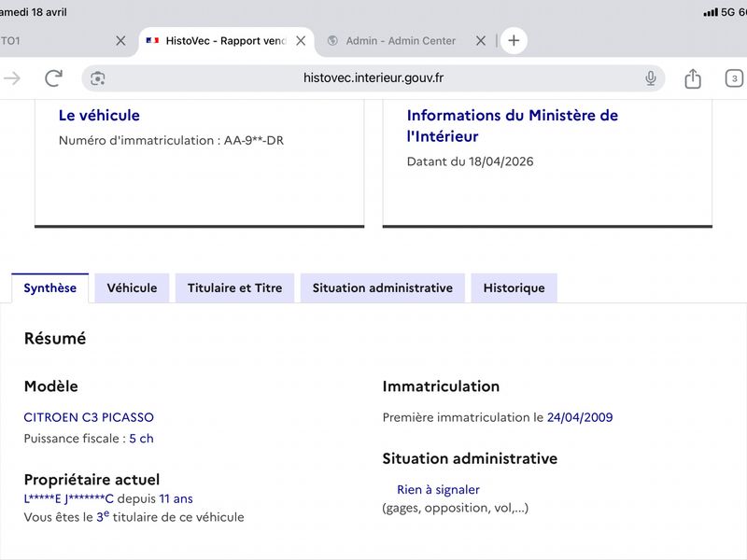This screenshot has width=747, height=560.
Task: Click the (gages, opposition, vol,...) text
Action: click(456, 508)
